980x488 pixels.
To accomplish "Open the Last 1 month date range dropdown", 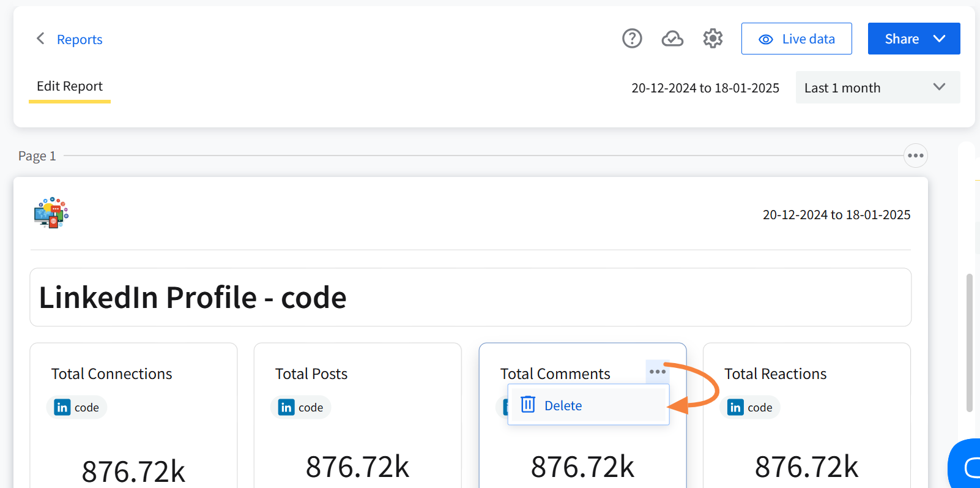I will point(877,88).
